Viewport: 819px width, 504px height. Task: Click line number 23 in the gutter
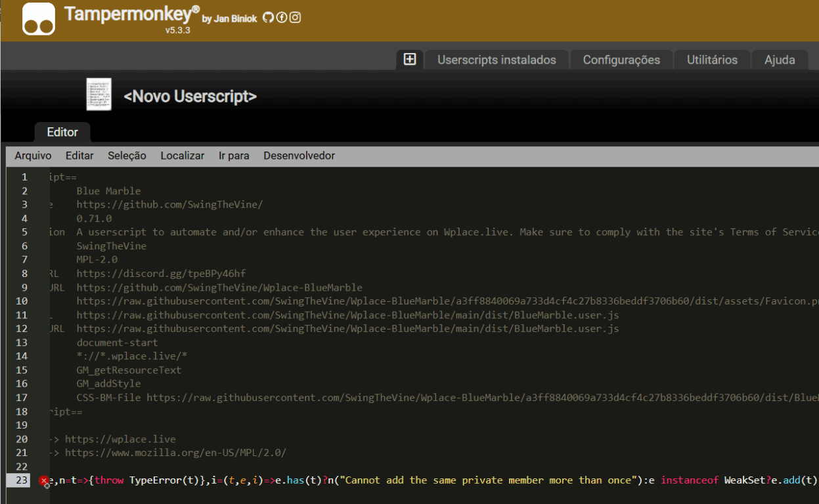point(22,480)
